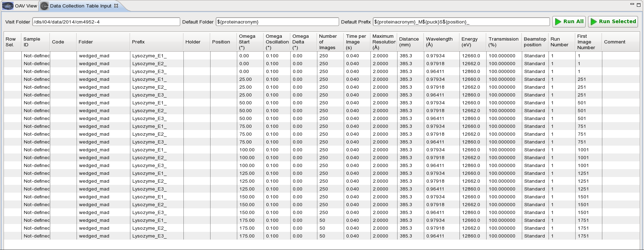Click Time per Image 0.040 in first row

353,56
